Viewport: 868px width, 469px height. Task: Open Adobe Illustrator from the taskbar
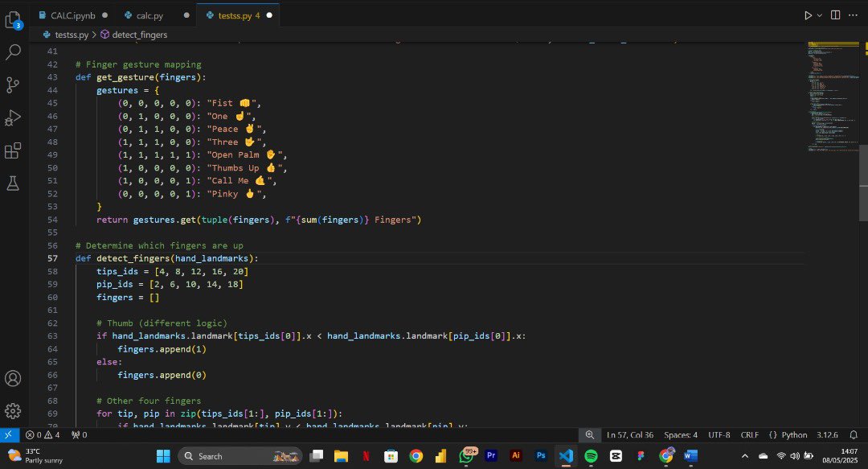516,455
